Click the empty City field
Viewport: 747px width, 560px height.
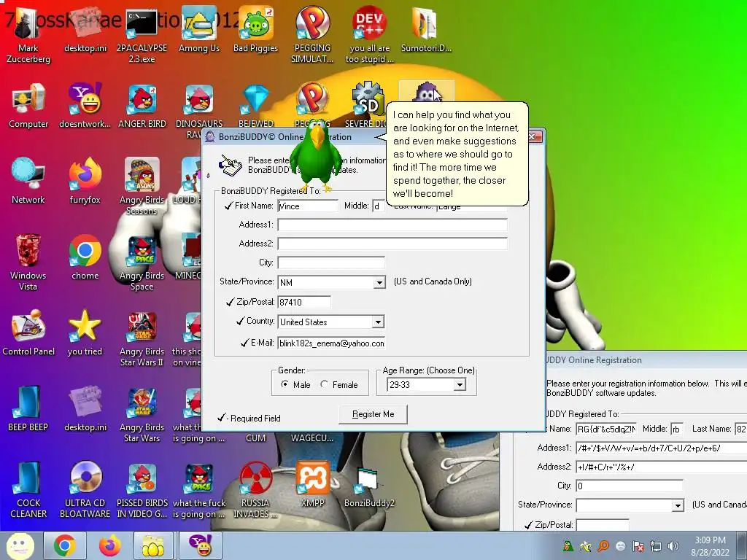(331, 262)
